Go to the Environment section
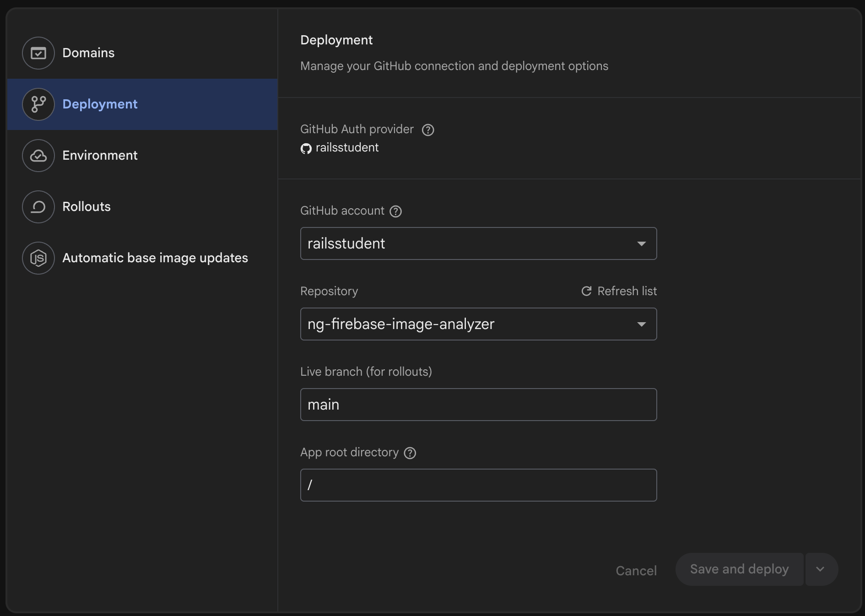This screenshot has width=865, height=616. click(142, 156)
